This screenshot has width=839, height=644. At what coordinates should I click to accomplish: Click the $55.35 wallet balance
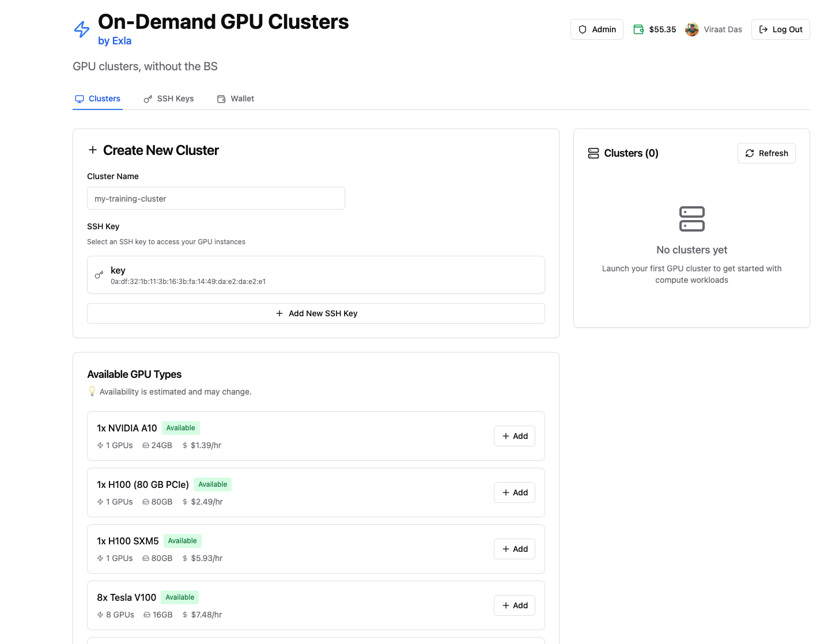[663, 29]
